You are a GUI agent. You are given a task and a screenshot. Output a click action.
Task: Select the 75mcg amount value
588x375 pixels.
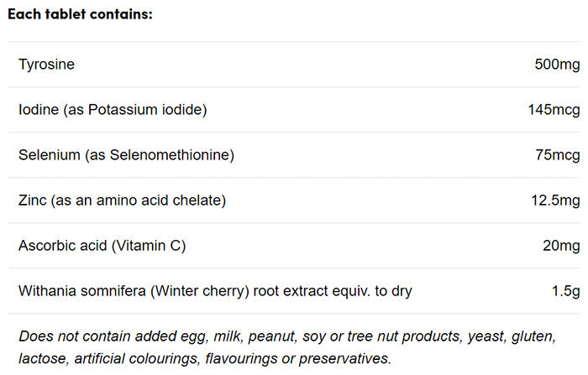(554, 154)
